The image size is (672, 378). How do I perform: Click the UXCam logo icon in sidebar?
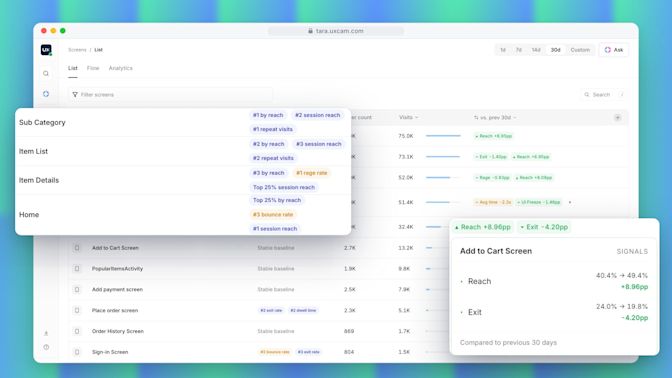pyautogui.click(x=46, y=50)
